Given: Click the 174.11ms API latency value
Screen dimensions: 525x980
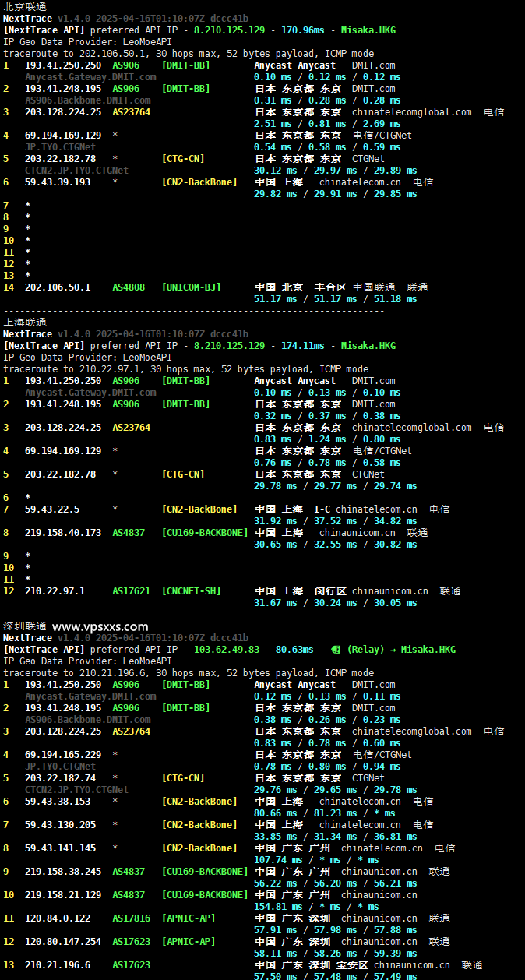Looking at the screenshot, I should 303,346.
